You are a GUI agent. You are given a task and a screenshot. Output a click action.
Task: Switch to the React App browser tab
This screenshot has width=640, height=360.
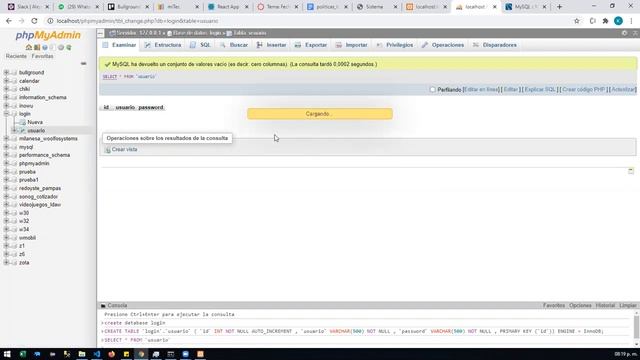[x=228, y=7]
